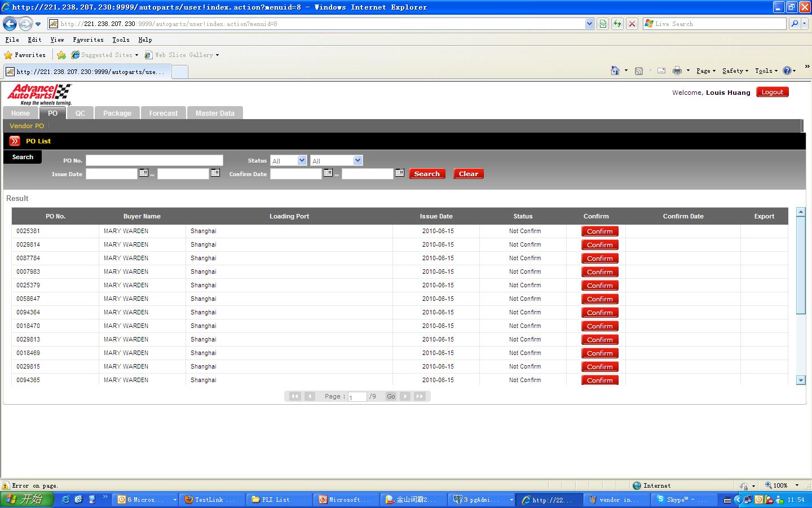The height and width of the screenshot is (508, 812).
Task: Click the browser Home icon
Action: coord(615,71)
